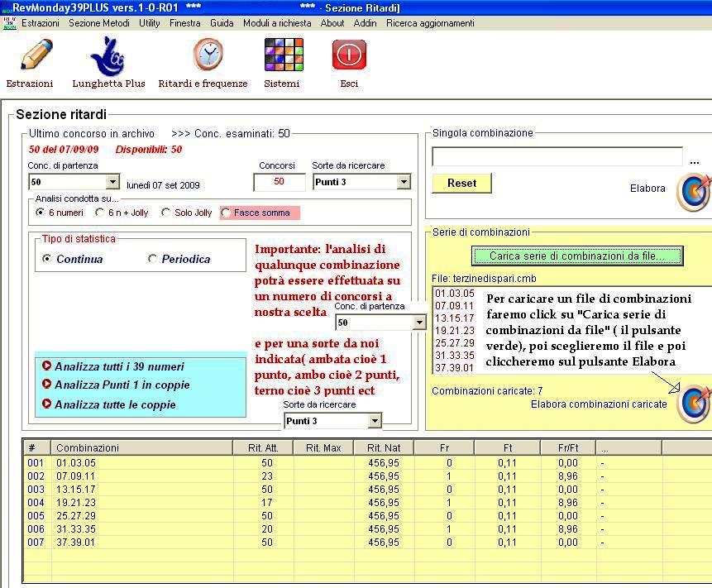
Task: Open the Ricerca aggiornamenti menu
Action: pos(430,23)
